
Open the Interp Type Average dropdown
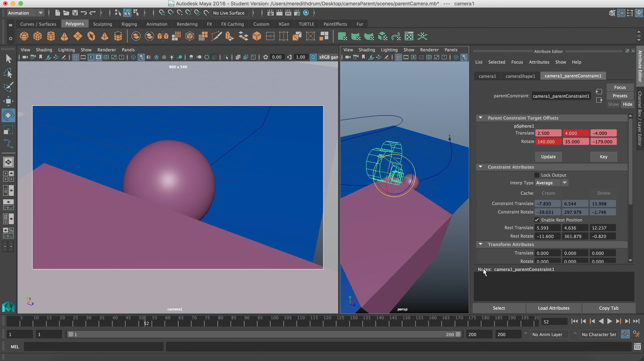click(565, 183)
